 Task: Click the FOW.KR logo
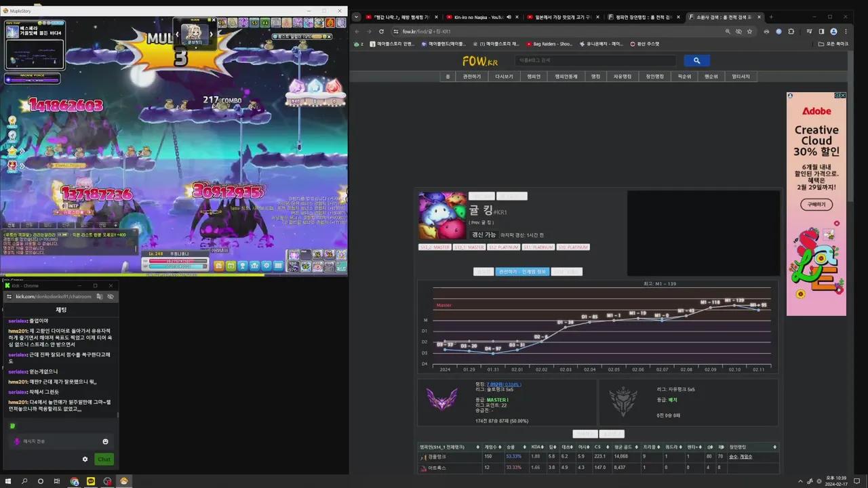coord(480,61)
